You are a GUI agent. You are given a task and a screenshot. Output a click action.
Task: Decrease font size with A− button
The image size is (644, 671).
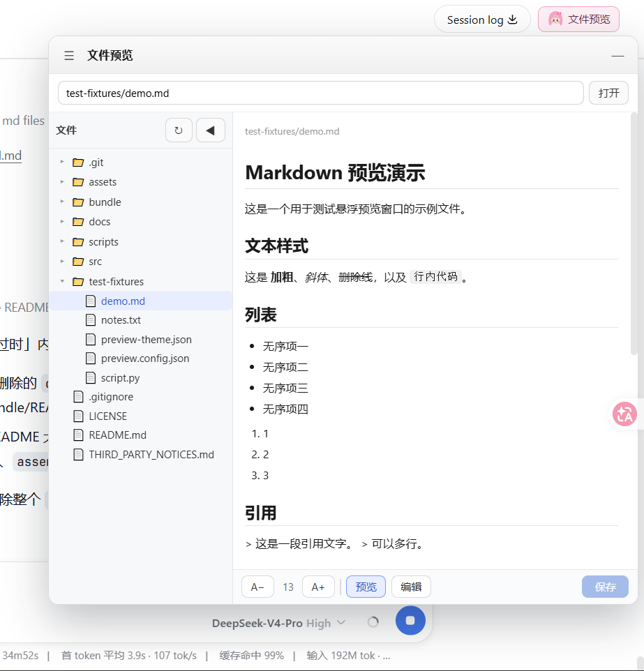click(257, 587)
